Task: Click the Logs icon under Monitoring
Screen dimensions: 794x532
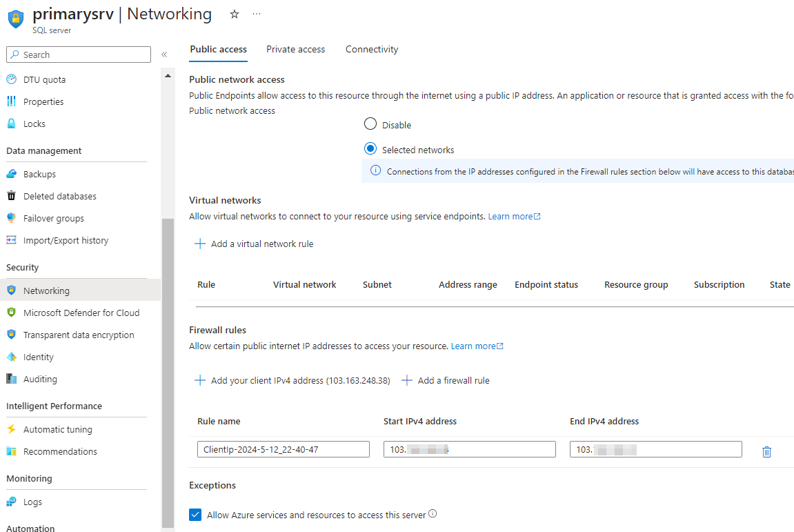Action: tap(11, 502)
